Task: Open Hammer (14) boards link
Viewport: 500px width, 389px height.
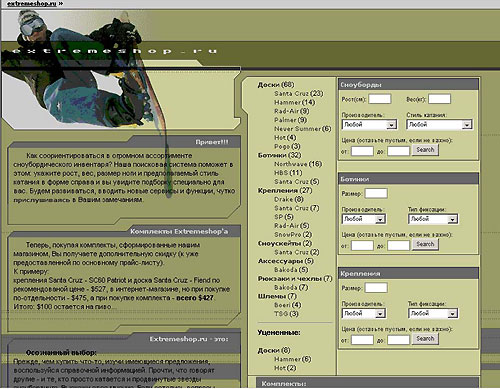Action: click(x=294, y=102)
